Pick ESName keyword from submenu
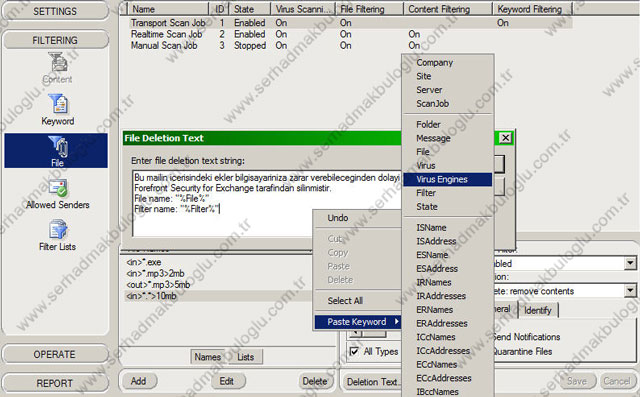The image size is (640, 397). pos(447,255)
